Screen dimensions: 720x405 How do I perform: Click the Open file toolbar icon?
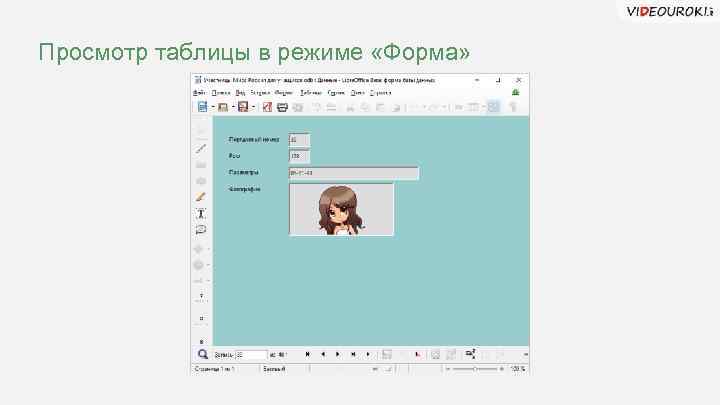tap(223, 107)
